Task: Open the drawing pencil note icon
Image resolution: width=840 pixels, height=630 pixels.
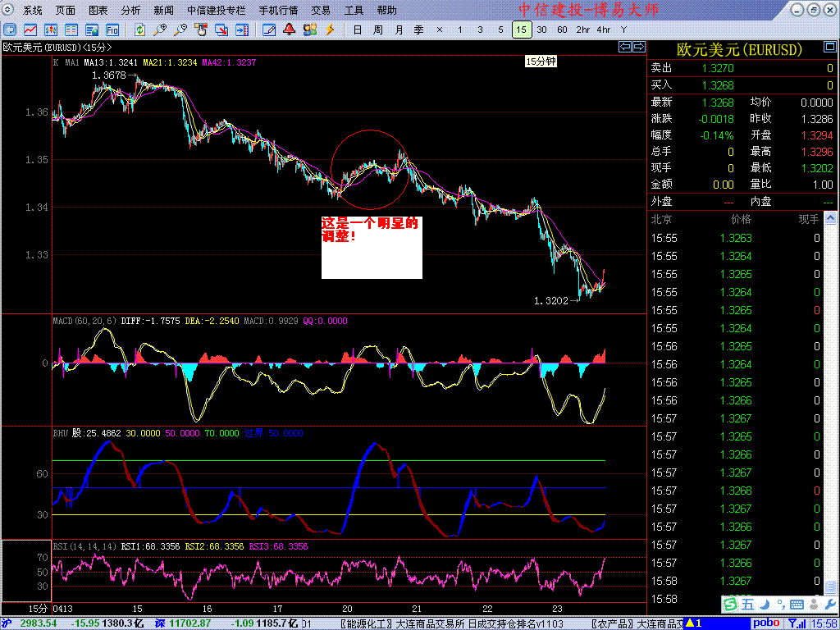Action: (269, 30)
